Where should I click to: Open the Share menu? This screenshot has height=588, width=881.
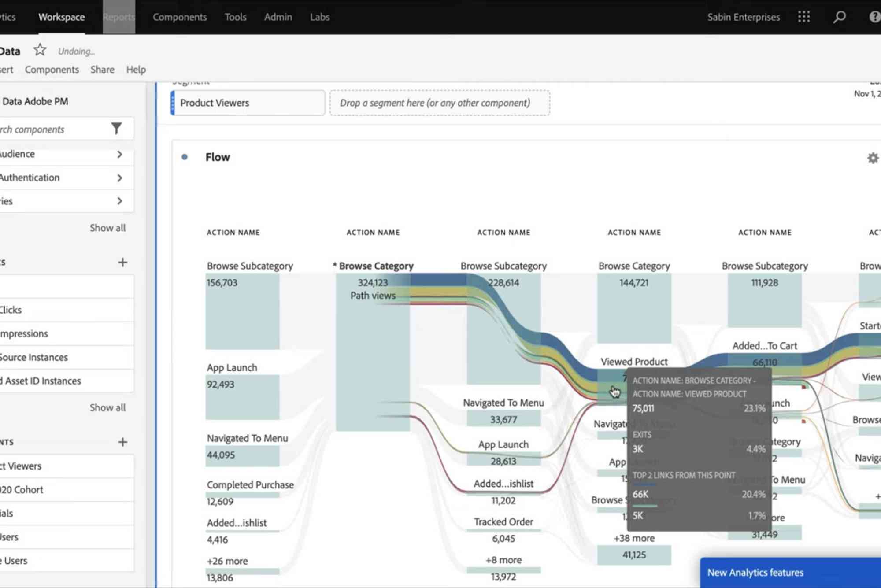click(x=102, y=69)
